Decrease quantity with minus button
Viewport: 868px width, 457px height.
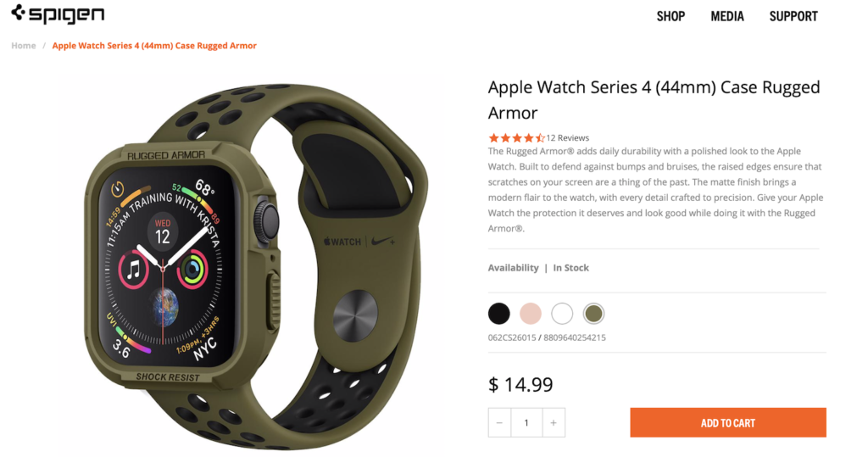tap(499, 422)
